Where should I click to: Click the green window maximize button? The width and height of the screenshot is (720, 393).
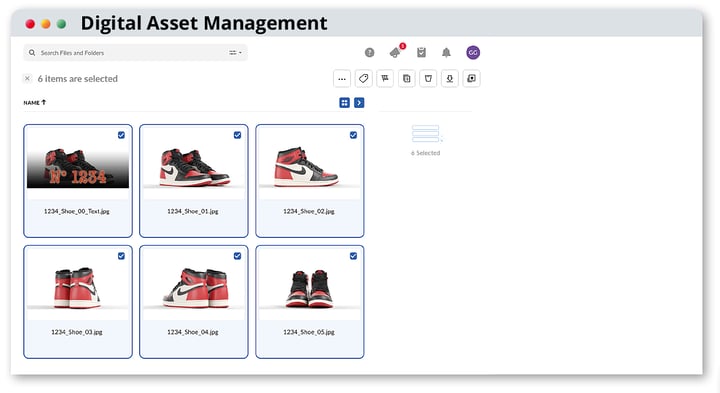coord(62,24)
